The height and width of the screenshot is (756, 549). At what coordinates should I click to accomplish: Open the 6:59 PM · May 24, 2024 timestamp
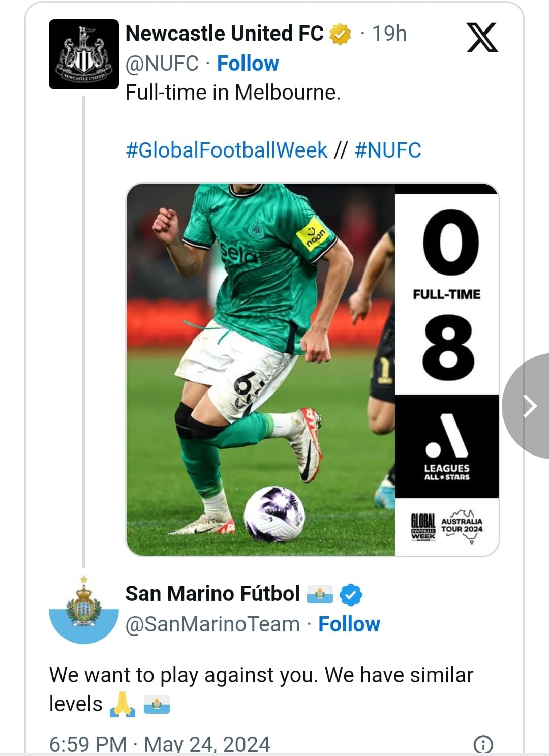160,745
